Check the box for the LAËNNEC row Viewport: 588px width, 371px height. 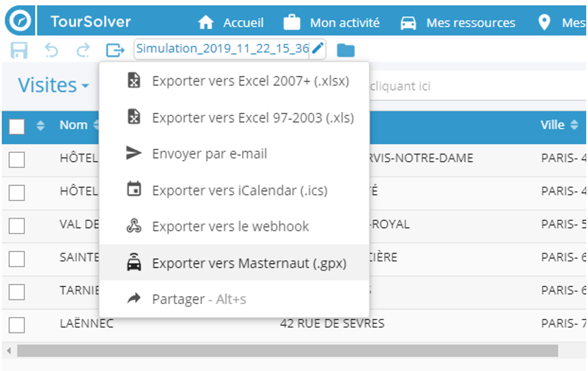tap(17, 325)
